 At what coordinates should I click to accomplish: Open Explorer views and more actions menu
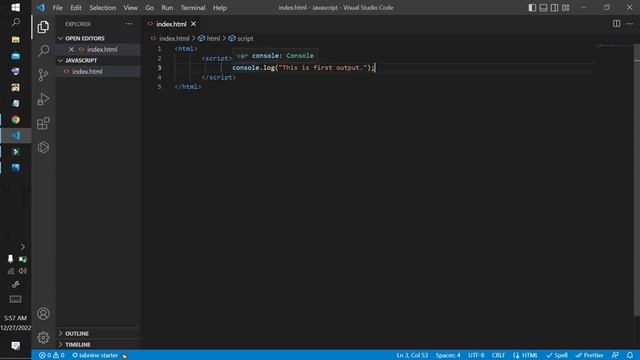point(129,24)
